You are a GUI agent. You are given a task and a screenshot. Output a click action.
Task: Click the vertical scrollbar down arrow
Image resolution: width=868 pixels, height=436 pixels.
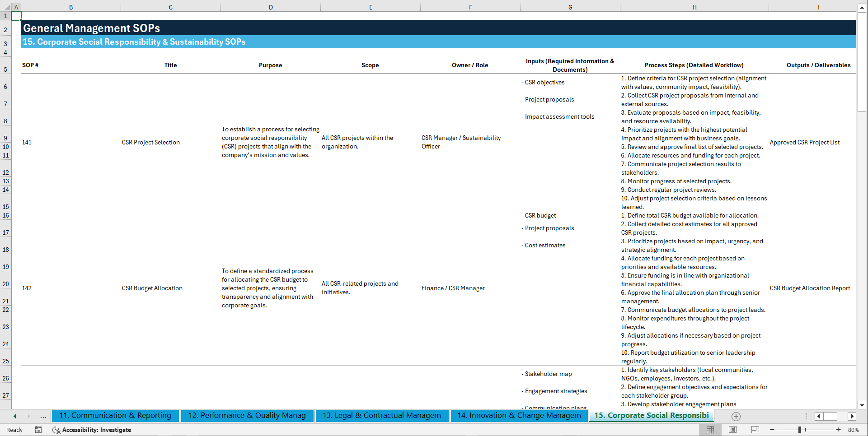[862, 405]
